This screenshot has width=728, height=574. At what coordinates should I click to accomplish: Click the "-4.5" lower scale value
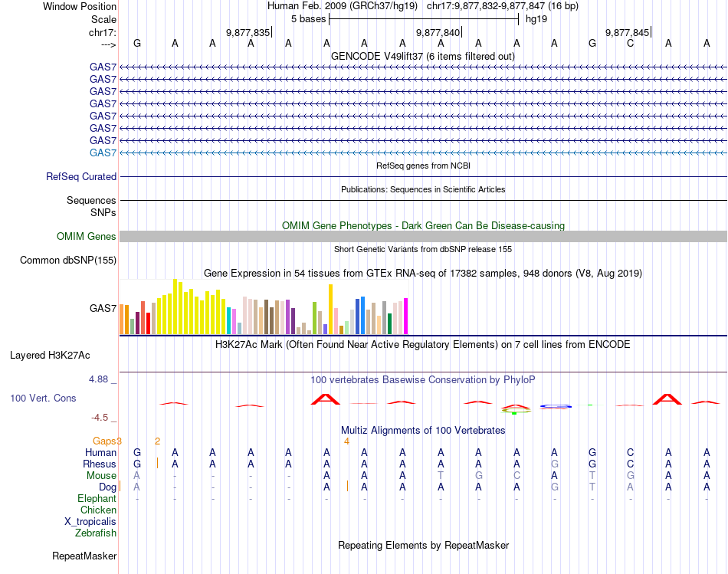coord(100,418)
